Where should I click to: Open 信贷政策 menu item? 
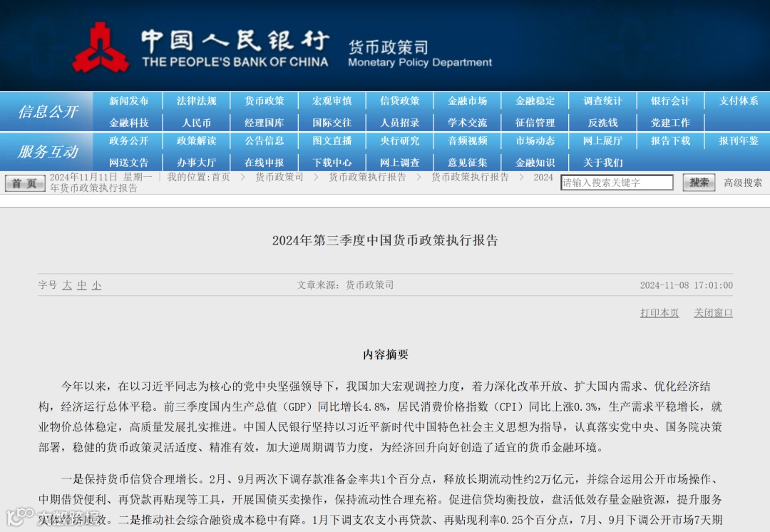400,101
